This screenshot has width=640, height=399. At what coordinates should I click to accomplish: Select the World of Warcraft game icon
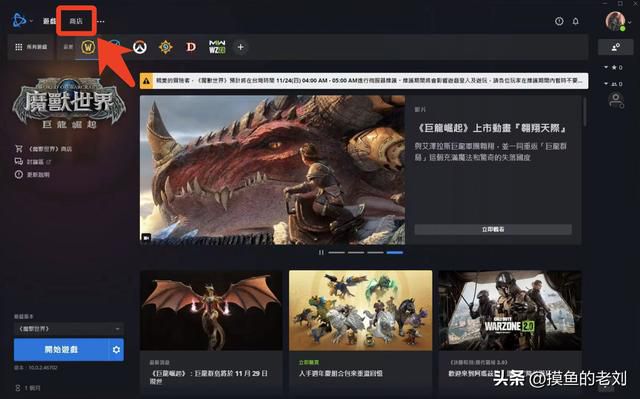[x=88, y=47]
